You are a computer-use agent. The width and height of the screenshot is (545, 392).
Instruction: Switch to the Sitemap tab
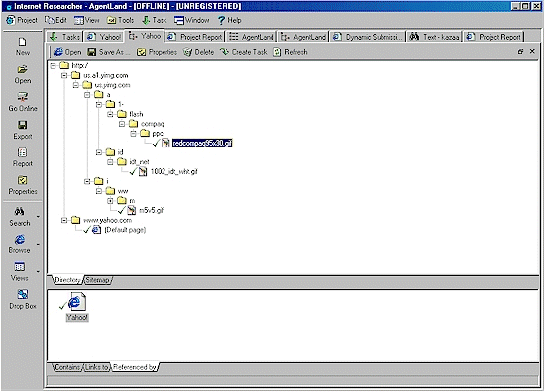pyautogui.click(x=98, y=280)
